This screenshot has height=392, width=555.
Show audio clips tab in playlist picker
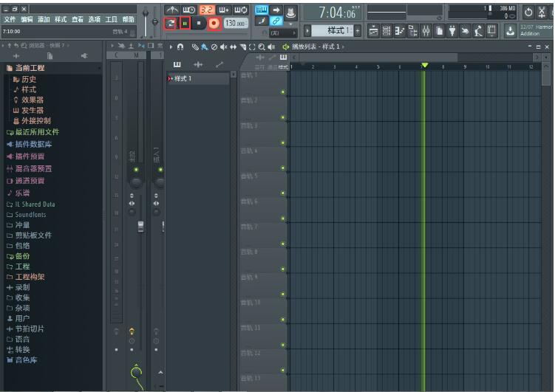point(198,64)
